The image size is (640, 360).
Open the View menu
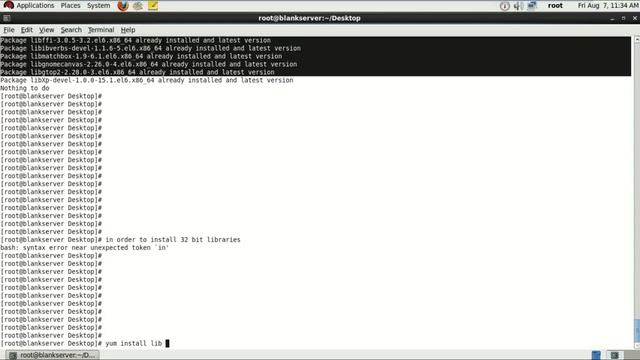[x=47, y=30]
